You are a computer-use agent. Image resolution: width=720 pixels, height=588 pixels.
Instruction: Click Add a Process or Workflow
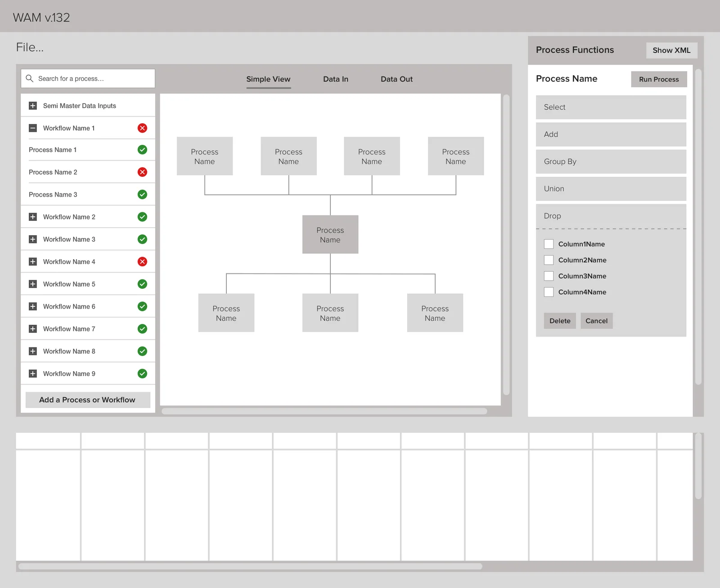click(x=87, y=400)
